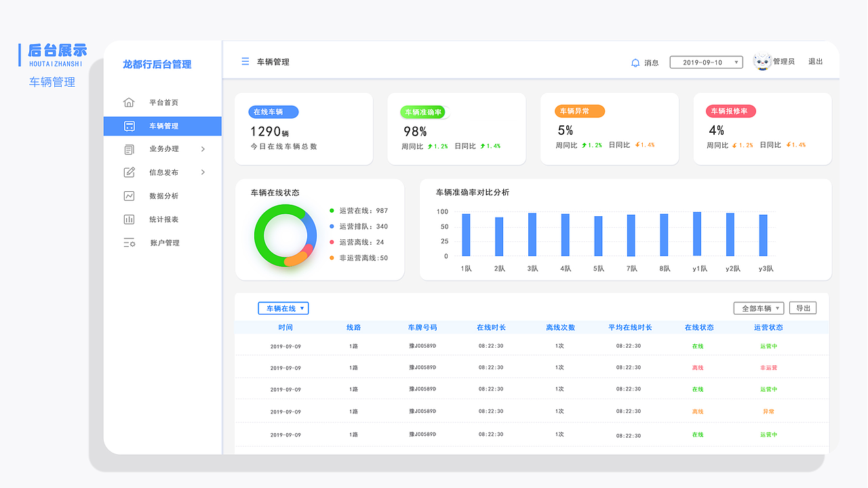Click the bus icon for 车辆管理

pos(129,126)
